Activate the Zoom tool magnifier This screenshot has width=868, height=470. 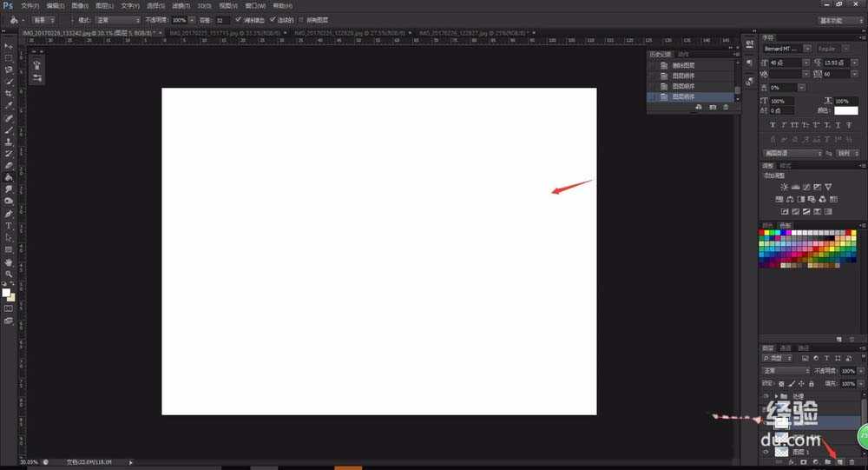pyautogui.click(x=9, y=274)
